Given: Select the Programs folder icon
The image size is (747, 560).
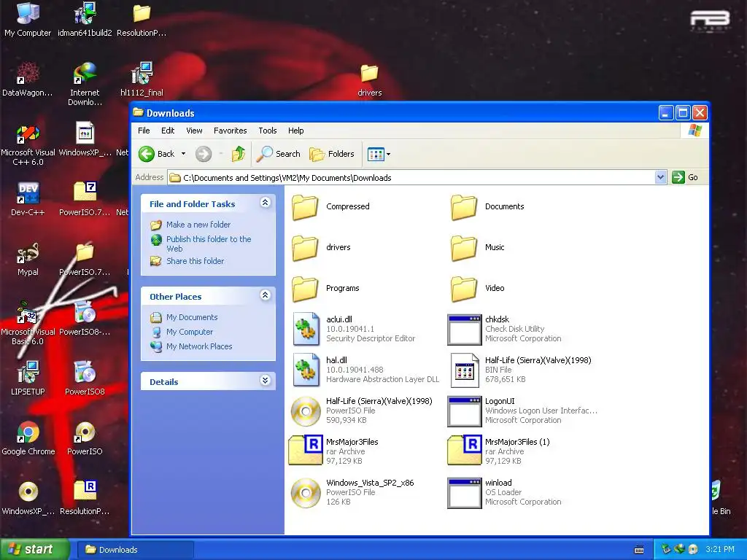Looking at the screenshot, I should [x=306, y=289].
